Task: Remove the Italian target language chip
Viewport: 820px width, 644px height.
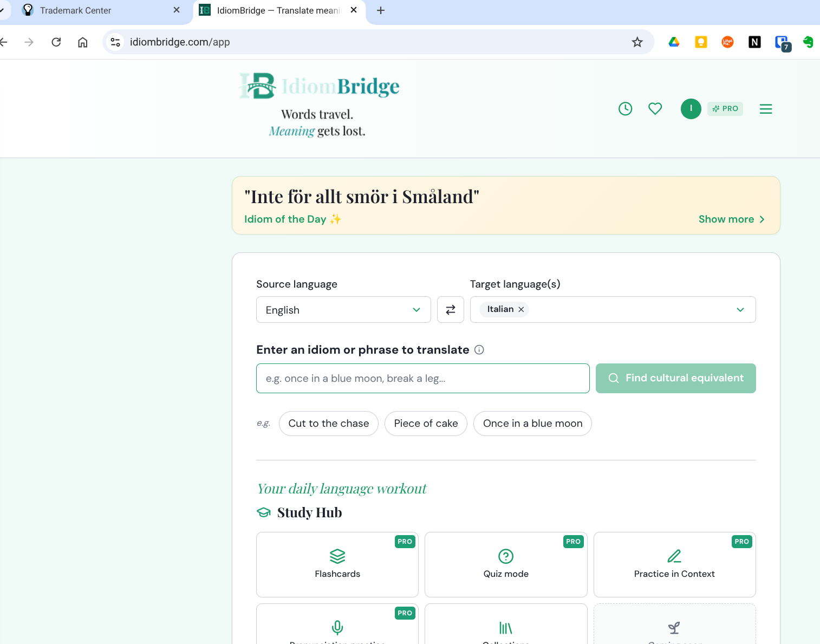Action: click(521, 309)
